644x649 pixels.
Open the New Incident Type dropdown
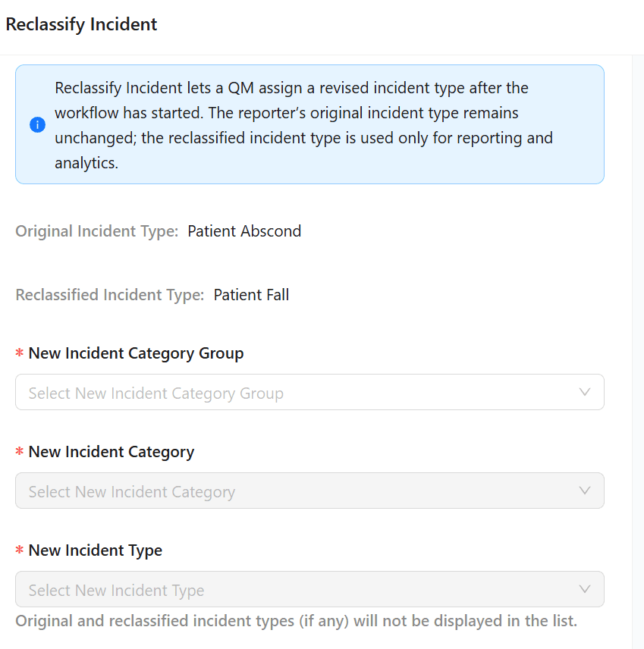pyautogui.click(x=303, y=589)
